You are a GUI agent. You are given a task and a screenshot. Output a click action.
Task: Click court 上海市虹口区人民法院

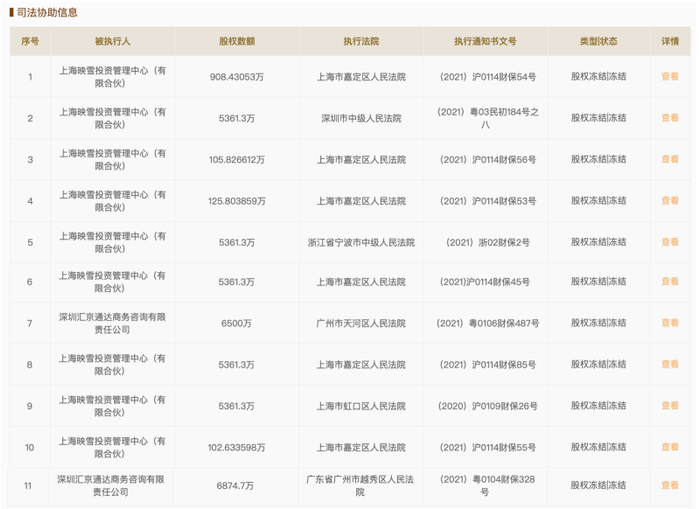coord(361,406)
